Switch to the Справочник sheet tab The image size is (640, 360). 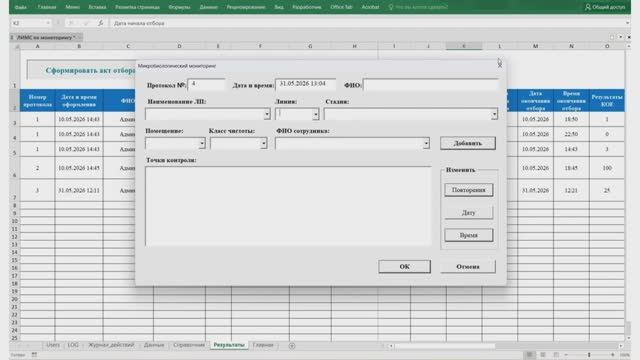pyautogui.click(x=189, y=345)
